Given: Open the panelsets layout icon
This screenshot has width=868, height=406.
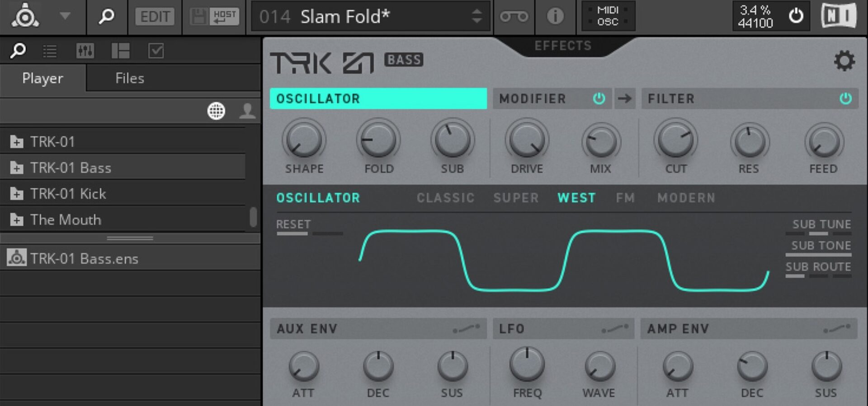Looking at the screenshot, I should click(120, 51).
